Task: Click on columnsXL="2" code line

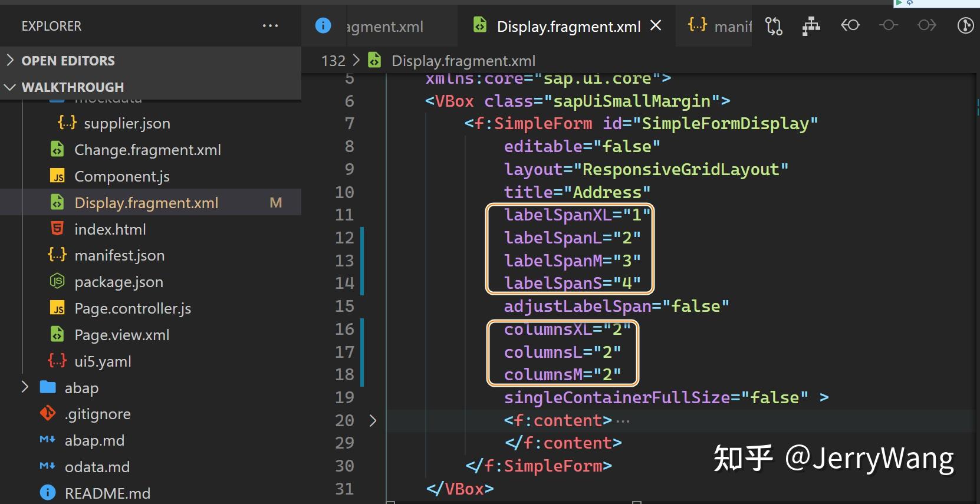Action: [567, 329]
